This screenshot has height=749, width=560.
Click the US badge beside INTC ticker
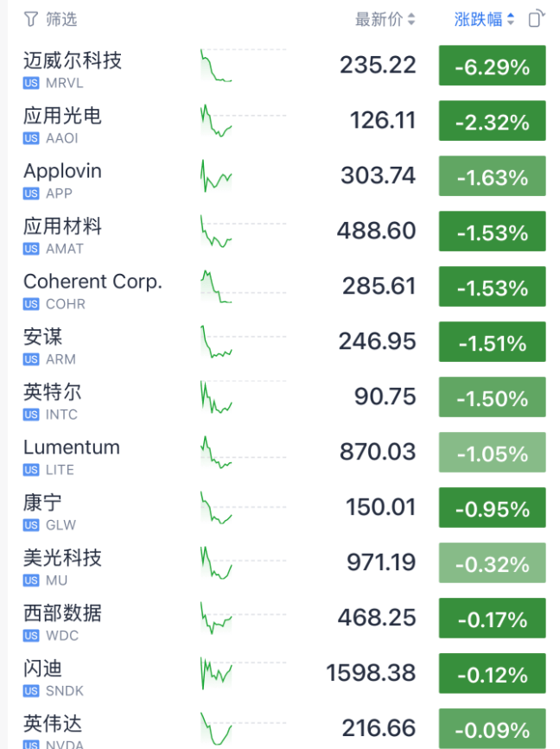[31, 415]
